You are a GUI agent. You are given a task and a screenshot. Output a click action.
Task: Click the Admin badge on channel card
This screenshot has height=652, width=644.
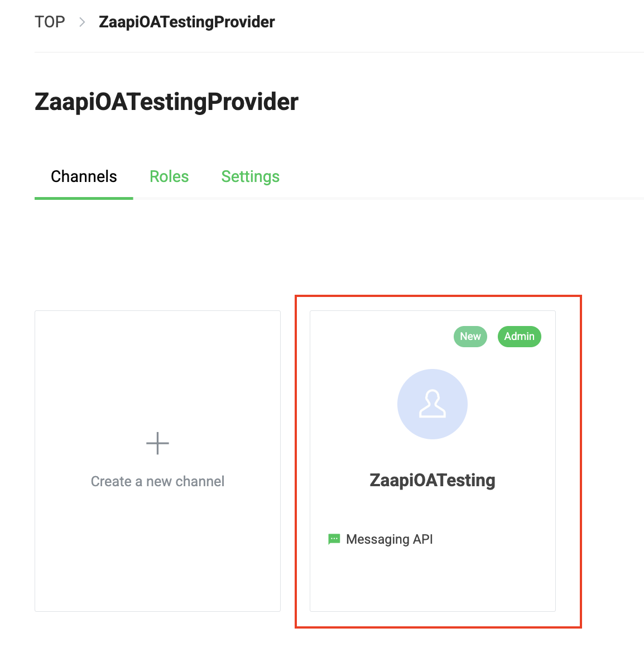[519, 337]
